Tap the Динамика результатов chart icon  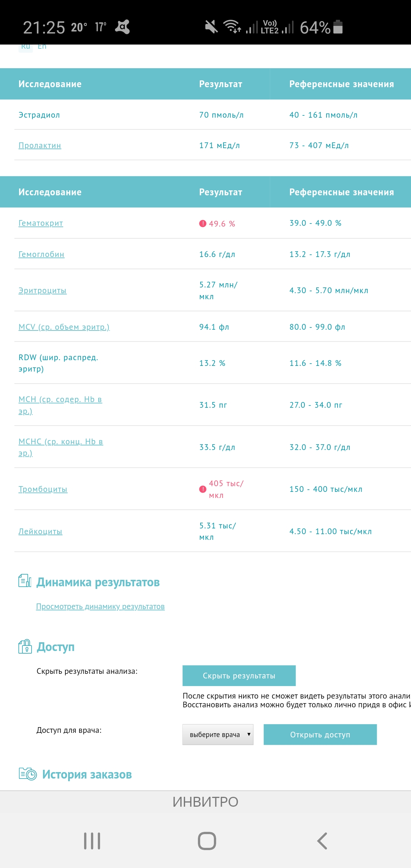[25, 581]
